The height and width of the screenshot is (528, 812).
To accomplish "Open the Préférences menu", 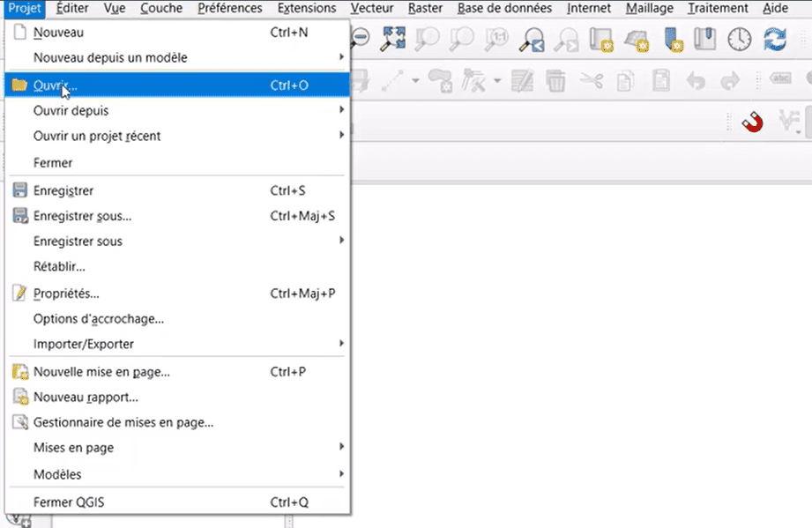I will [230, 8].
